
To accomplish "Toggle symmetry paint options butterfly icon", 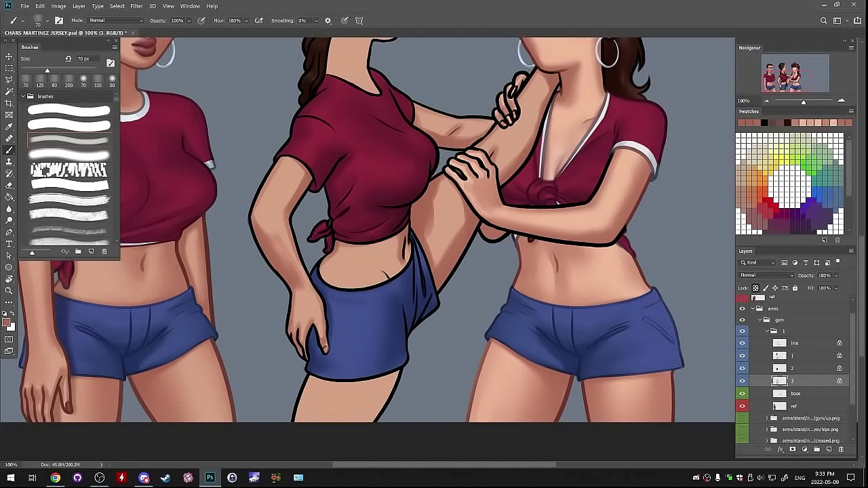I will point(359,20).
